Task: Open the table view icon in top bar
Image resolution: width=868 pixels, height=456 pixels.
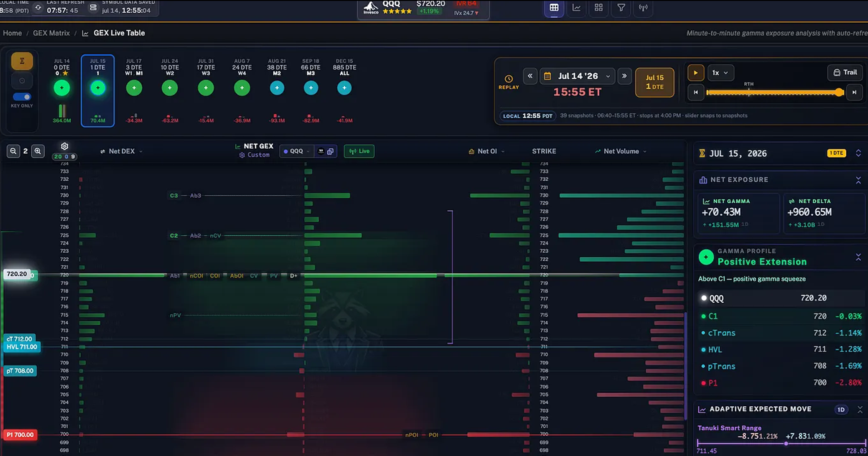Action: [x=554, y=8]
